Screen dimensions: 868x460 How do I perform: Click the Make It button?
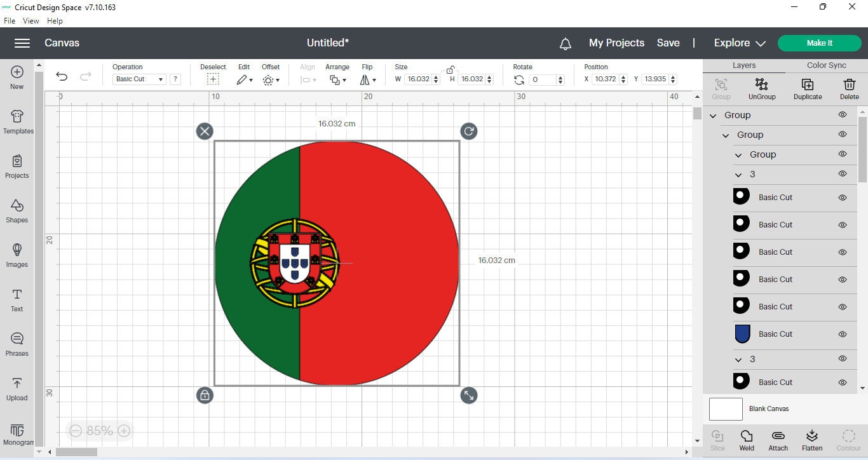(820, 43)
